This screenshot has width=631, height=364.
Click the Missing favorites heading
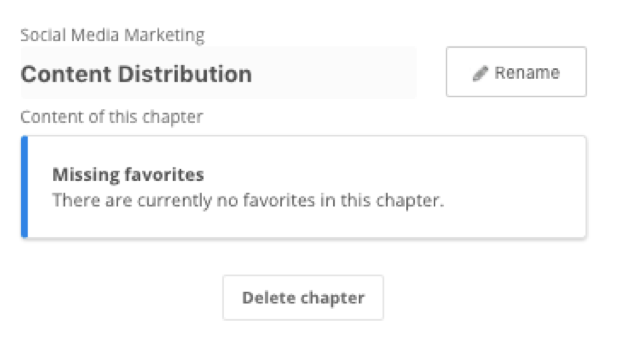coord(128,175)
